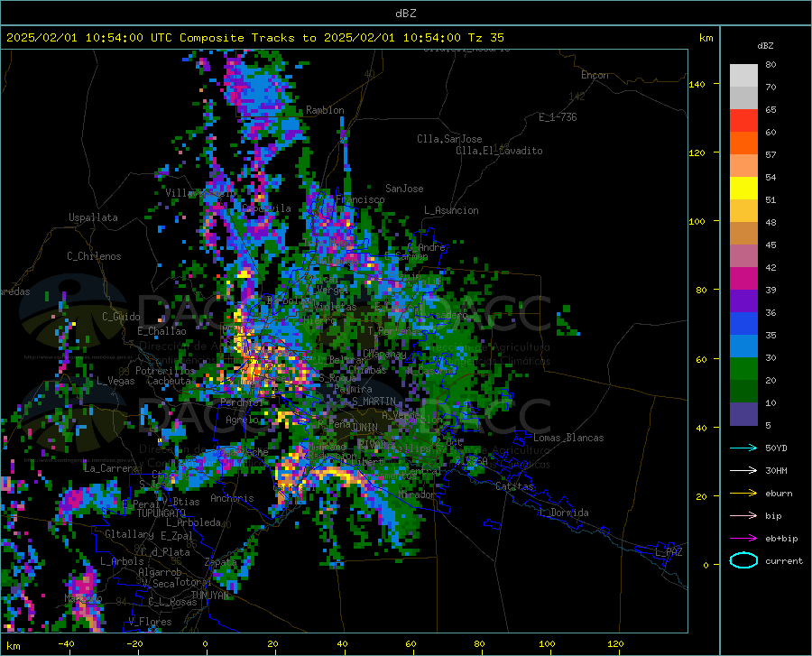Viewport: 812px width, 656px height.
Task: Click the '30HM' legend label
Action: tap(776, 471)
